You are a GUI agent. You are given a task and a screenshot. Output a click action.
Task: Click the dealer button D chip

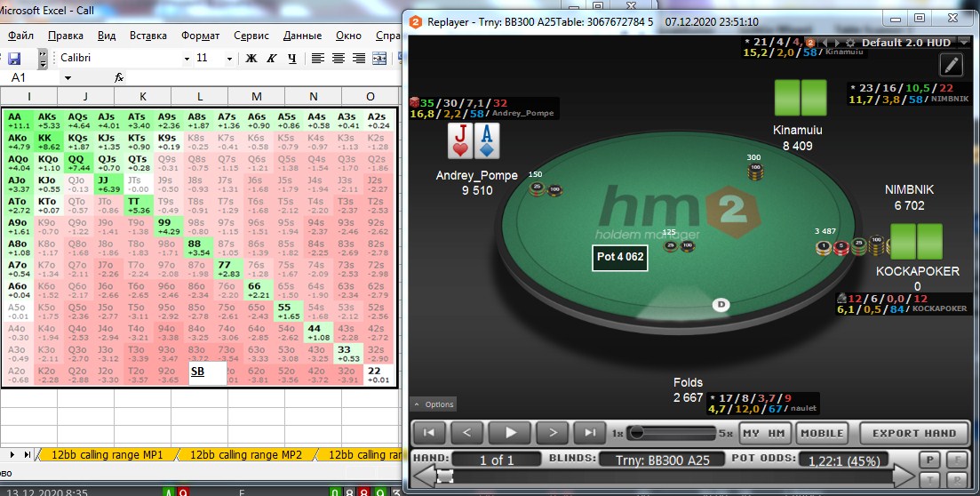pos(721,304)
